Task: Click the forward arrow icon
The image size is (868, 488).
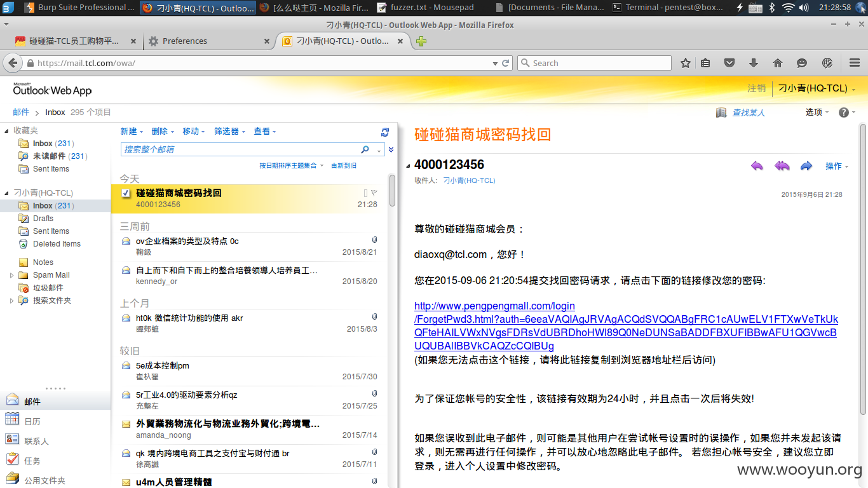Action: pyautogui.click(x=806, y=166)
